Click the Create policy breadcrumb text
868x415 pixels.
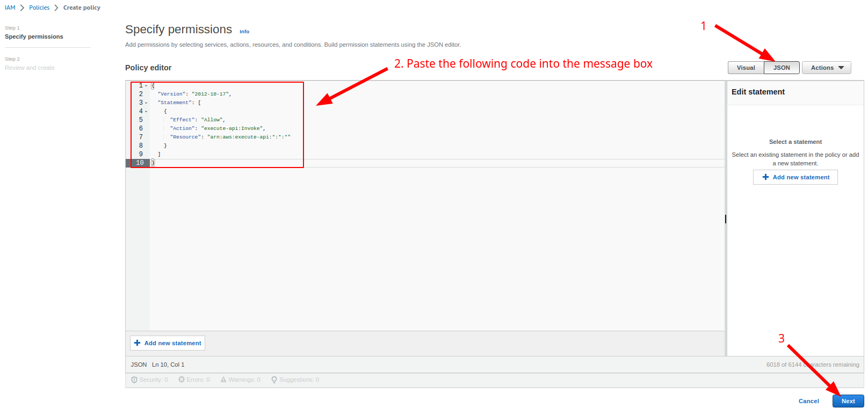point(82,8)
